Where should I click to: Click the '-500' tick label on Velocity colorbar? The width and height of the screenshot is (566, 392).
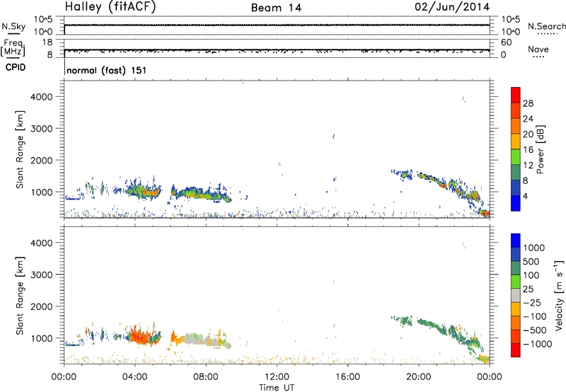[x=534, y=330]
